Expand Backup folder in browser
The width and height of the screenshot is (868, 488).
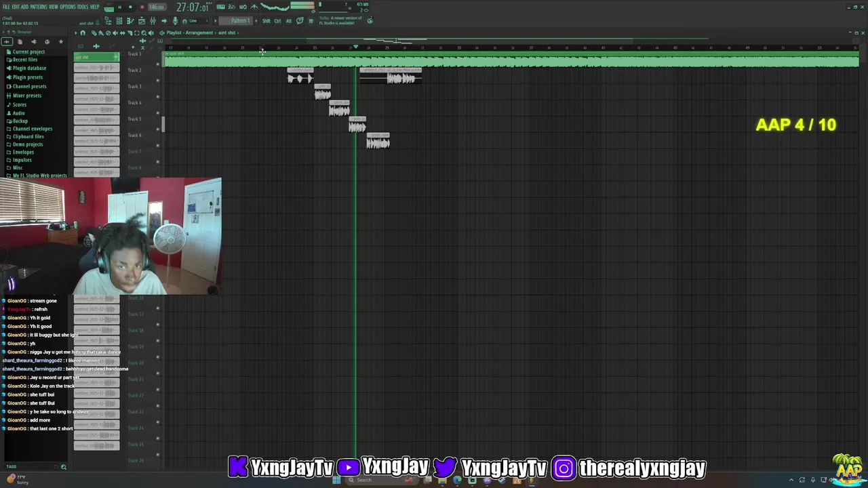[20, 121]
